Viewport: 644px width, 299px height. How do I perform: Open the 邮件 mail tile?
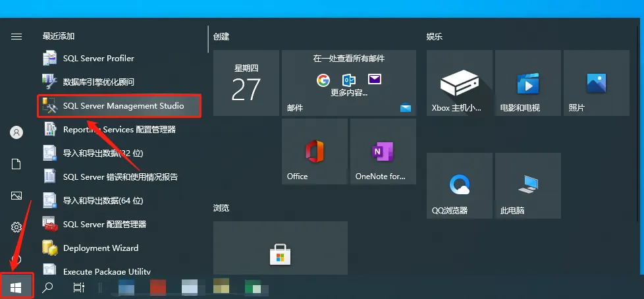(x=349, y=83)
